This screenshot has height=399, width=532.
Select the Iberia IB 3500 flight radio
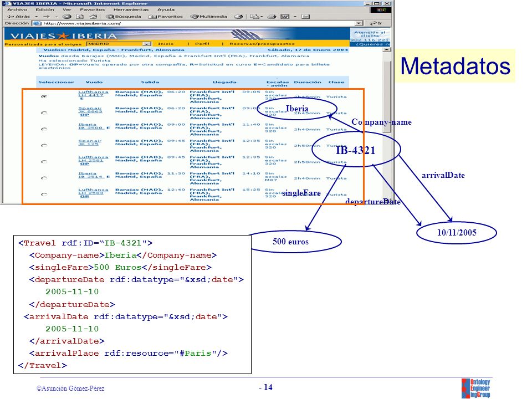pos(44,129)
